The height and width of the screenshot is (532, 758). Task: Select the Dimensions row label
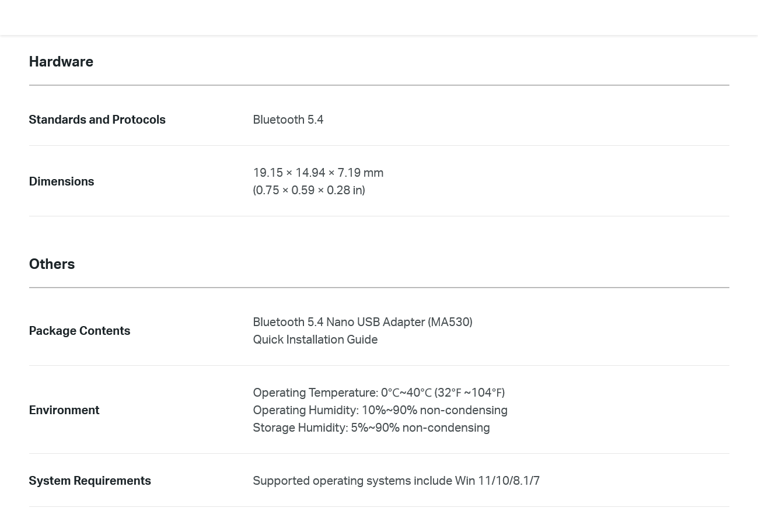[x=61, y=181]
